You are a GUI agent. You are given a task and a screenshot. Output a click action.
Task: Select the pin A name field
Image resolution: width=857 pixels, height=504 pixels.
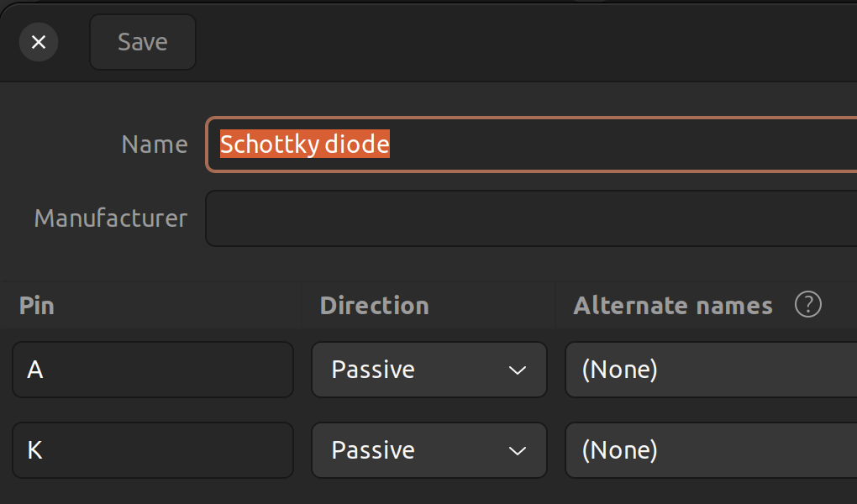pyautogui.click(x=153, y=370)
